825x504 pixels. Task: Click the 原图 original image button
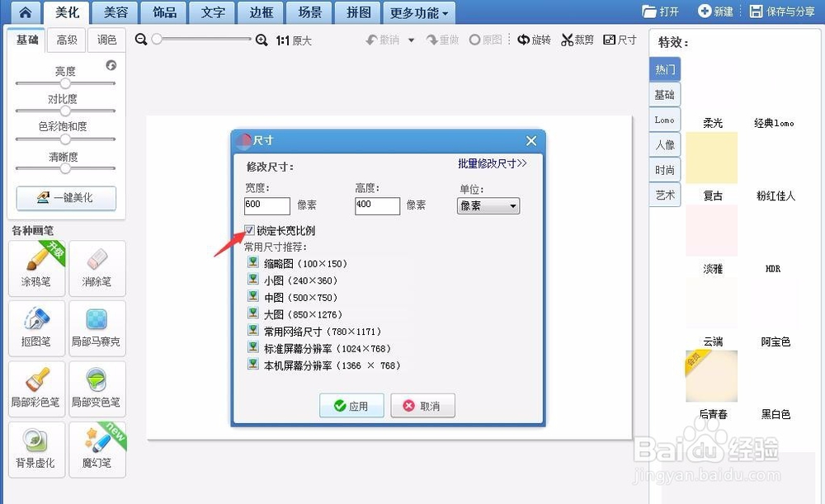click(x=485, y=40)
